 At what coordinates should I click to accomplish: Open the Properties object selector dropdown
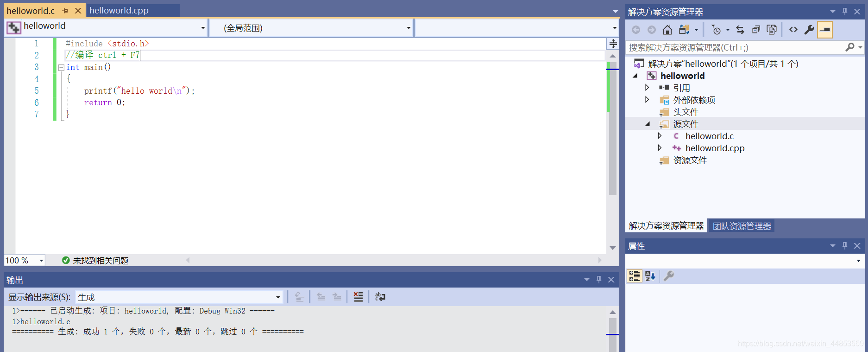[x=858, y=261]
